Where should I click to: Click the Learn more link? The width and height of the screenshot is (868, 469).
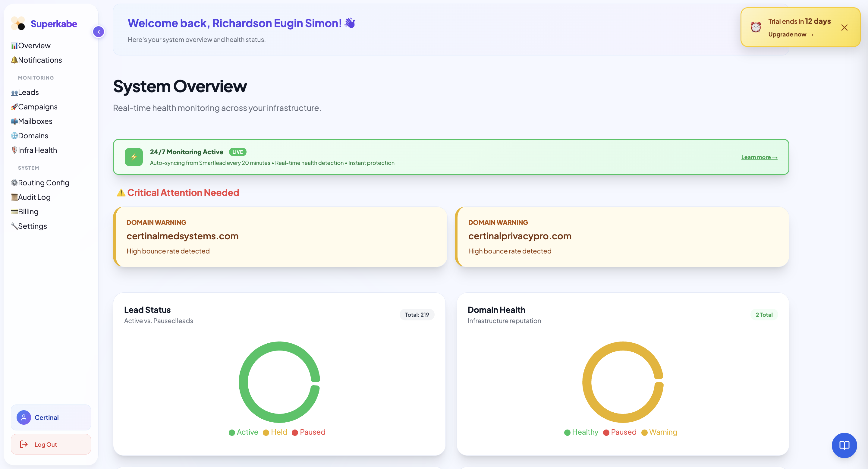[759, 157]
